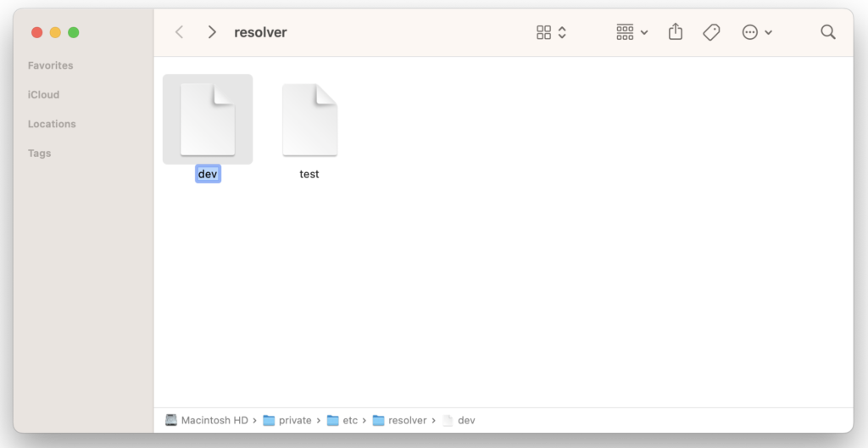This screenshot has height=448, width=868.
Task: Zoom the window with the green button
Action: click(x=74, y=33)
